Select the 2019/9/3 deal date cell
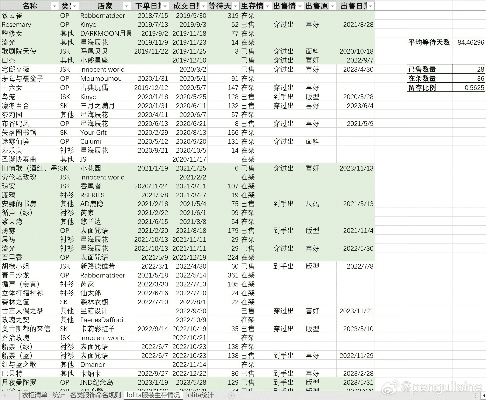Screen dimensions: 486x400 coord(189,24)
